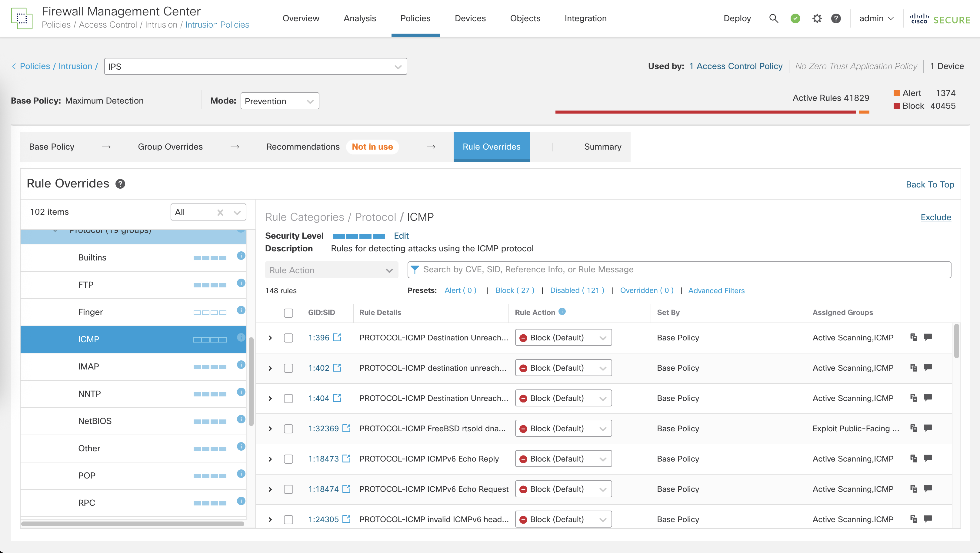Click Rule Overrides help question mark icon
Viewport: 980px width, 553px height.
[x=120, y=184]
